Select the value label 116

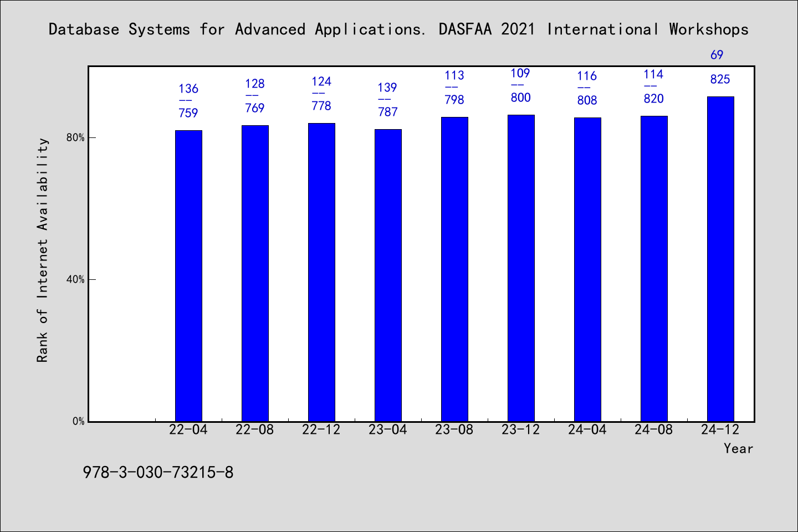[x=587, y=76]
